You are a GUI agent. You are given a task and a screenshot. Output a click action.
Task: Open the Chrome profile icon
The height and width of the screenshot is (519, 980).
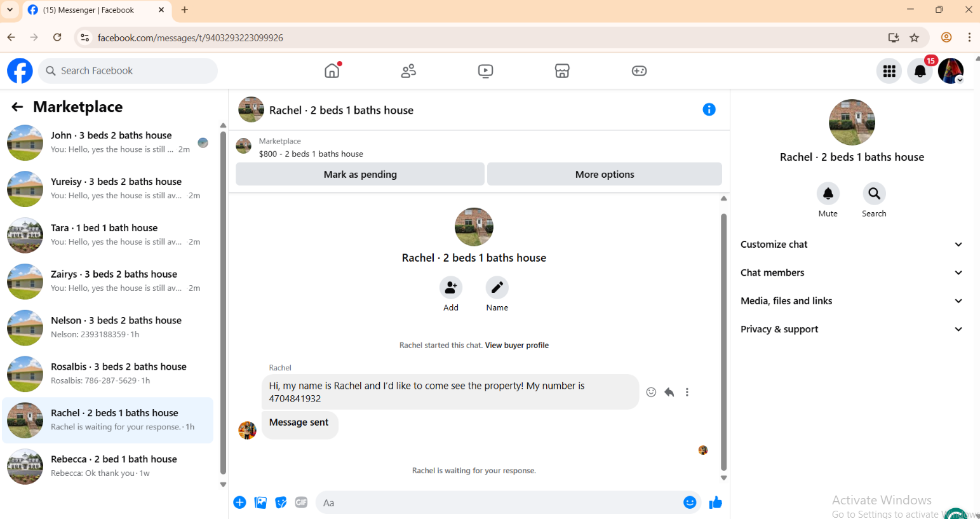946,37
